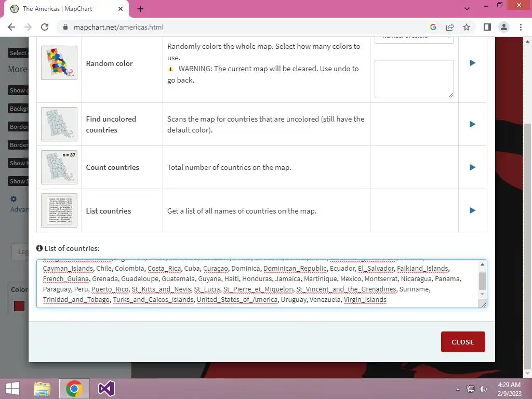Click the 'List countries' label
Screen dimensions: 532x399
point(108,211)
